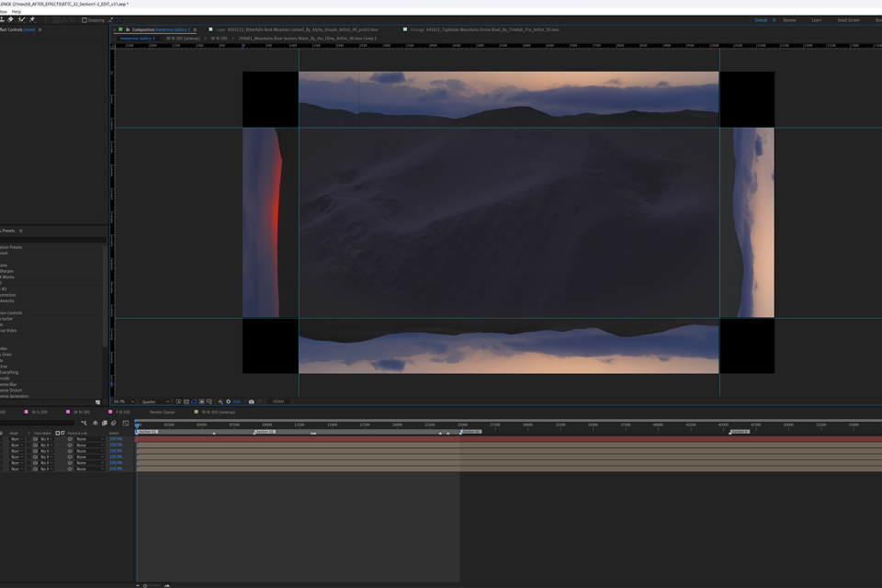The width and height of the screenshot is (882, 588).
Task: Toggle fast previews icon in viewer footer
Action: coord(178,401)
